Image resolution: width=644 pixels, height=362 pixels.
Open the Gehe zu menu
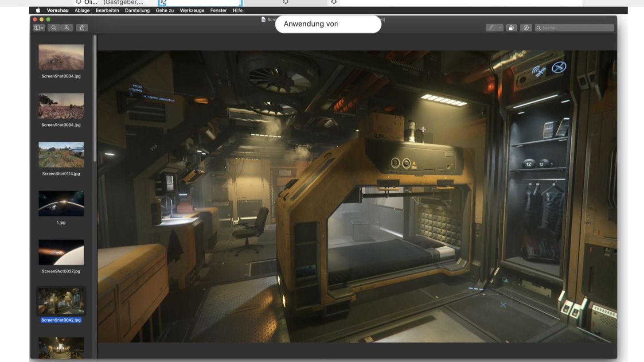click(x=165, y=10)
